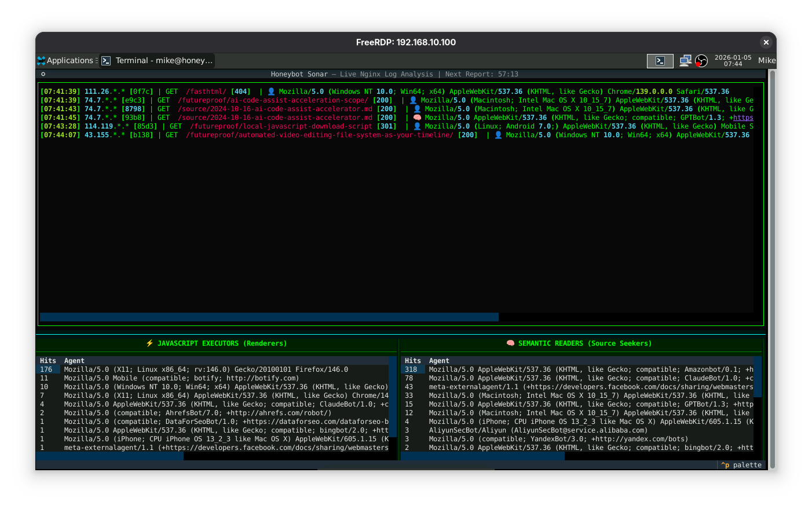Follow the https link in the GPTBot log entry
This screenshot has height=509, width=812.
point(743,118)
